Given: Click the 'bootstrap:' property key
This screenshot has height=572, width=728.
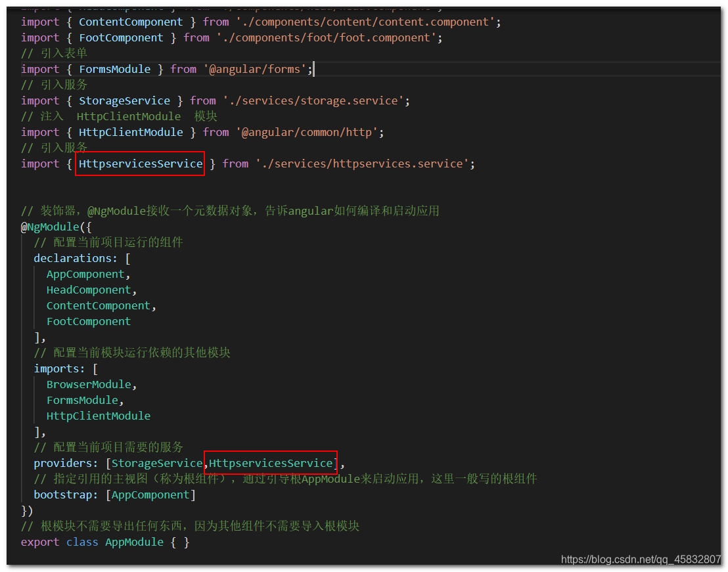Looking at the screenshot, I should 66,495.
